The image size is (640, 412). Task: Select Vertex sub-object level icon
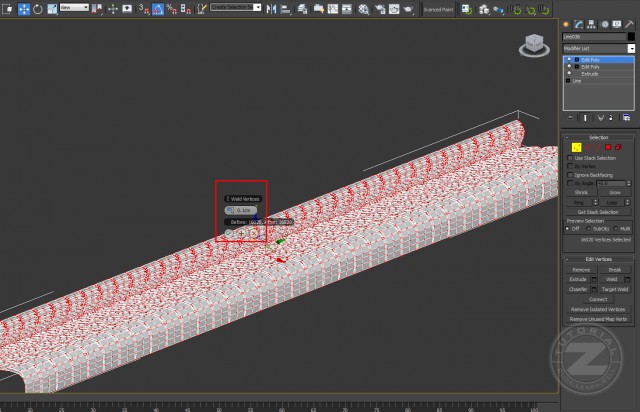576,147
